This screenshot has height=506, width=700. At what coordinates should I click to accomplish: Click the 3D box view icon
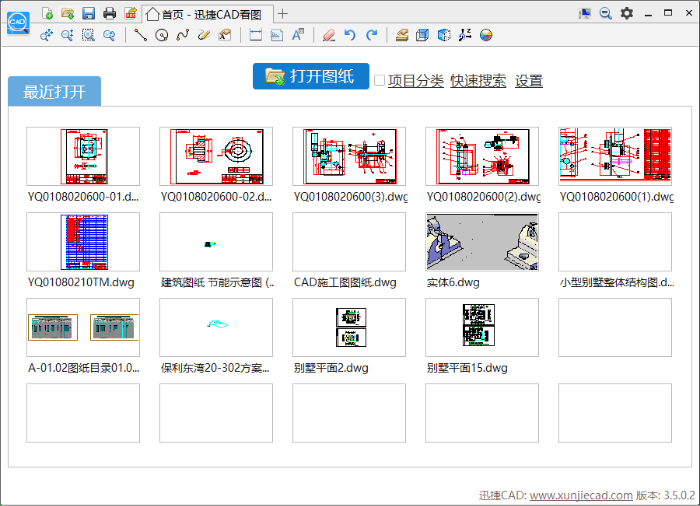(x=422, y=35)
